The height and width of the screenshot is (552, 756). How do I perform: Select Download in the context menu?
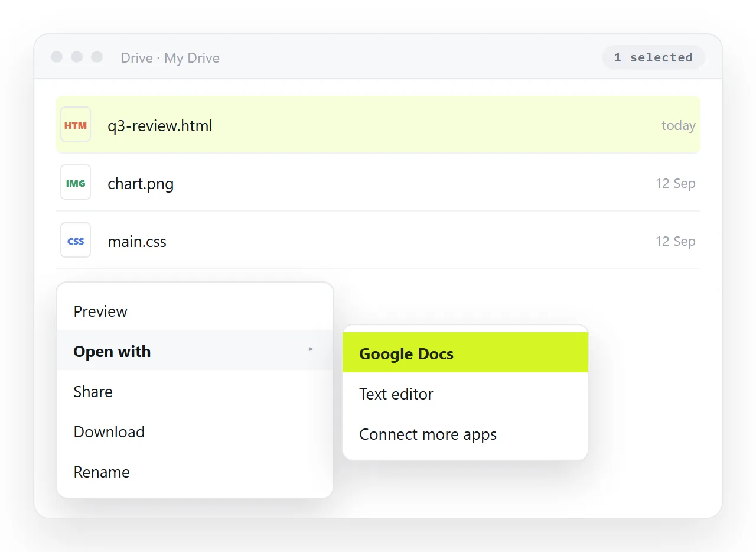pyautogui.click(x=195, y=431)
